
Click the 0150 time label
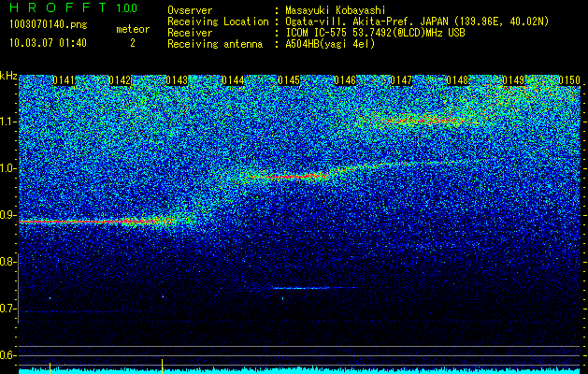click(x=569, y=80)
